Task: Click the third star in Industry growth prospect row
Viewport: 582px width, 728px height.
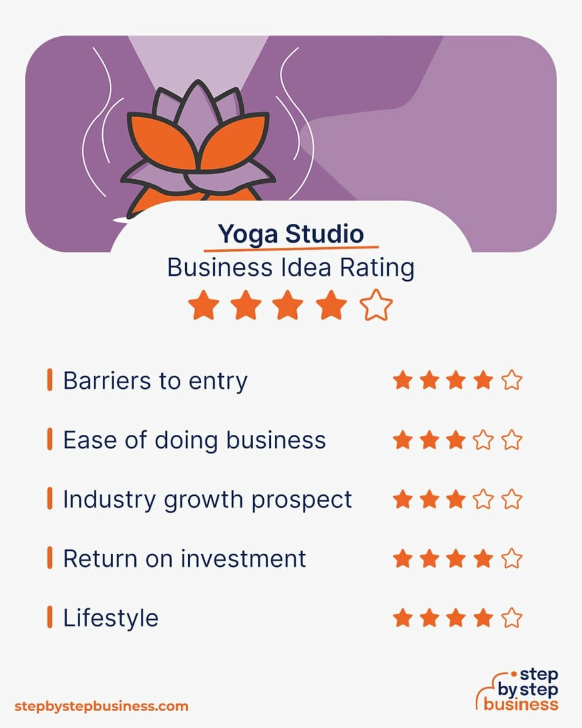Action: pos(457,499)
